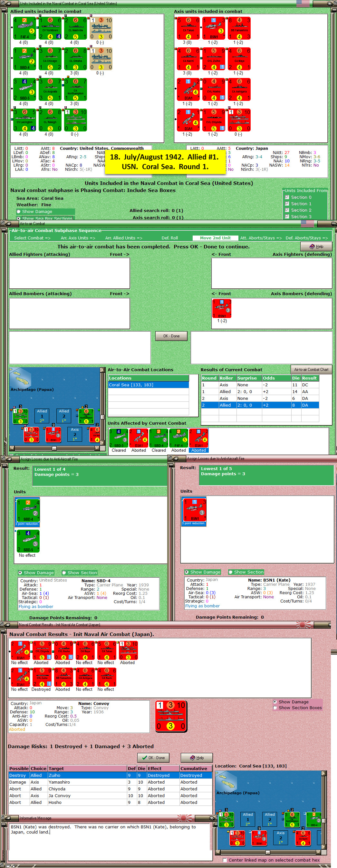The width and height of the screenshot is (337, 868).
Task: Select the CA Chicago counter in Allied units
Action: coord(50,59)
